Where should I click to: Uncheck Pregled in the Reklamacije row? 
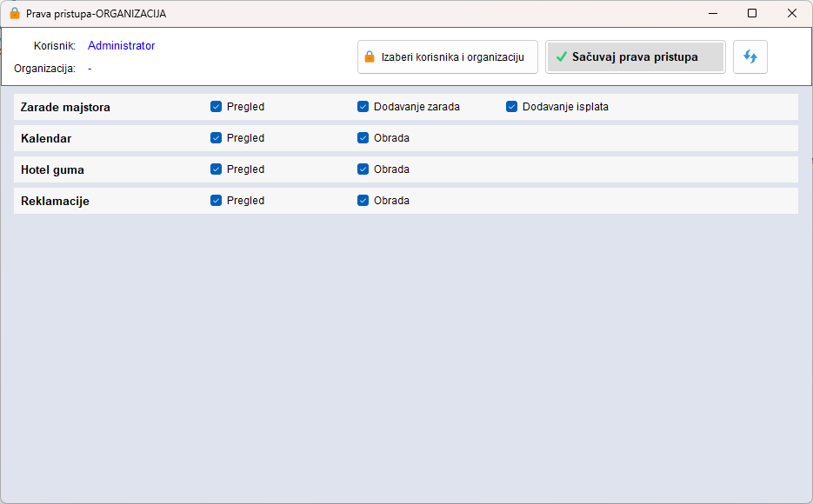click(x=217, y=201)
